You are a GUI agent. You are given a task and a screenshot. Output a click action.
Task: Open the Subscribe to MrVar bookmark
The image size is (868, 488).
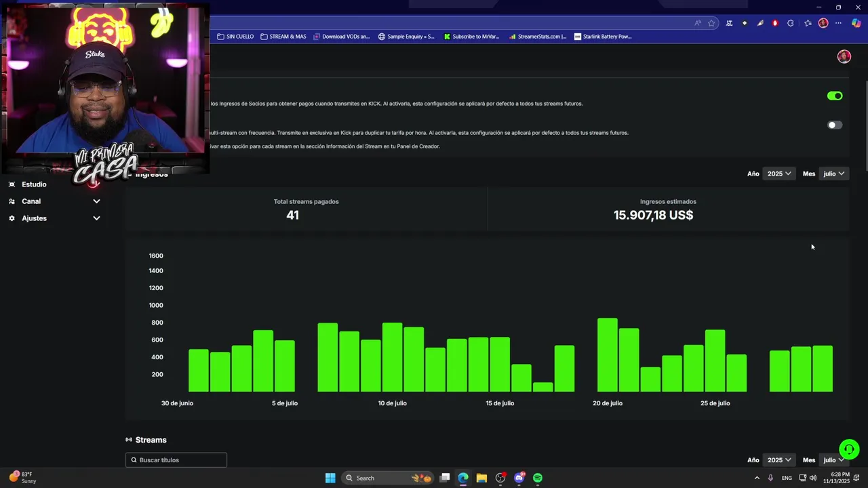[471, 37]
